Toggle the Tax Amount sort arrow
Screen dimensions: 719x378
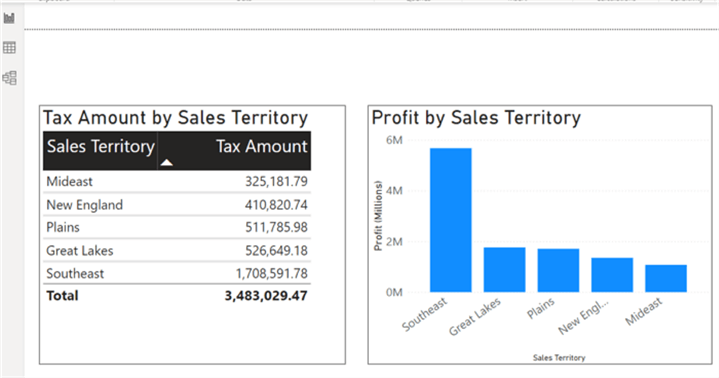click(x=166, y=162)
